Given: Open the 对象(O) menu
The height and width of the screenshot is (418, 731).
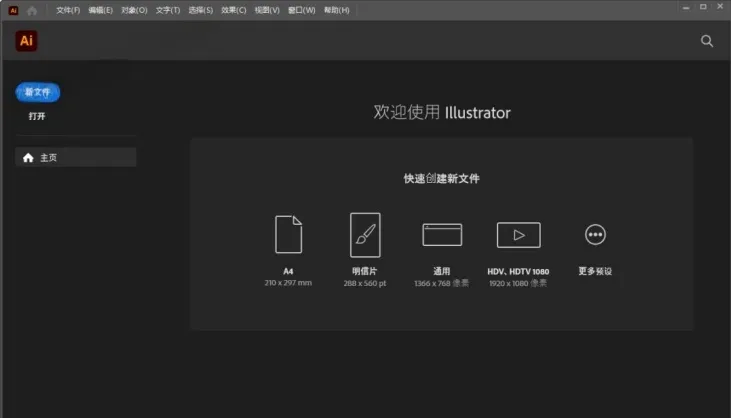Looking at the screenshot, I should [134, 10].
